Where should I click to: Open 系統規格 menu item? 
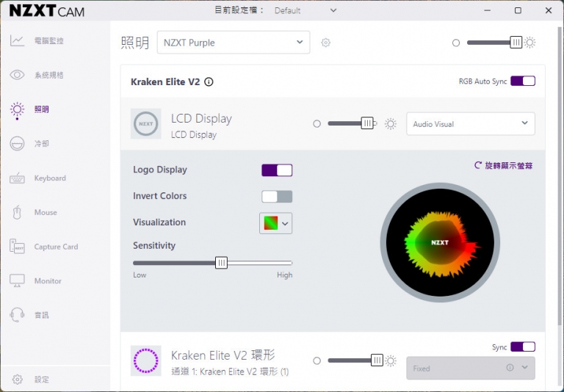[x=49, y=75]
